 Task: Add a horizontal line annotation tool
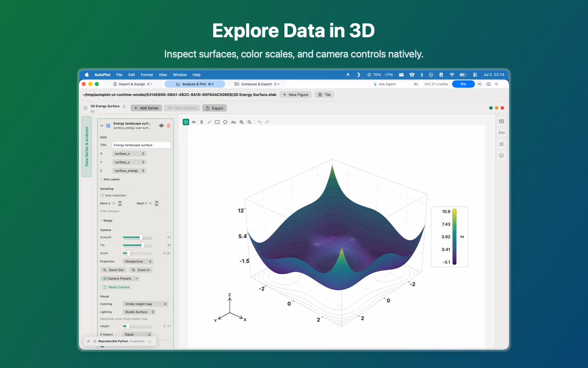click(x=194, y=122)
